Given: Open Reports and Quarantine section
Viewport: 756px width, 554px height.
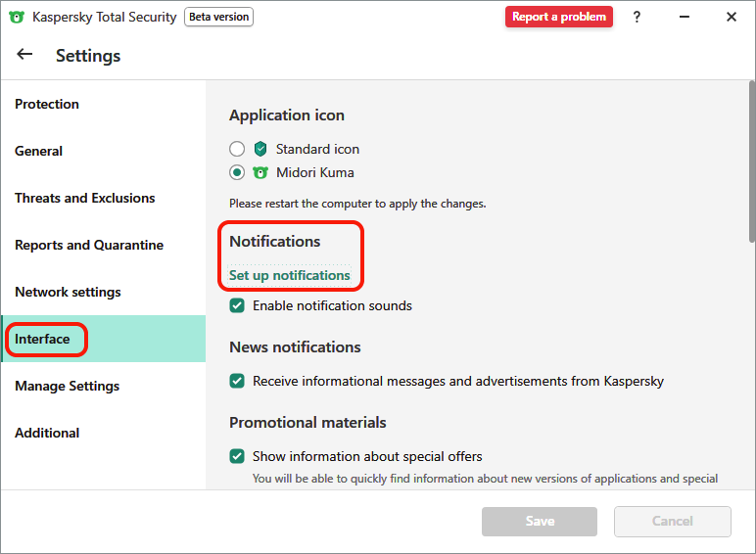Looking at the screenshot, I should pos(89,245).
